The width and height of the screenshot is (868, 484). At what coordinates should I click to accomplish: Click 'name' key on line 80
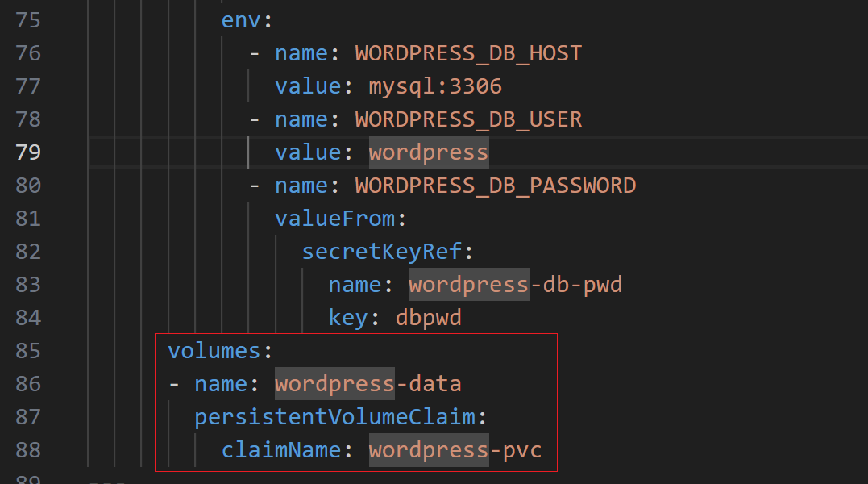pos(301,186)
